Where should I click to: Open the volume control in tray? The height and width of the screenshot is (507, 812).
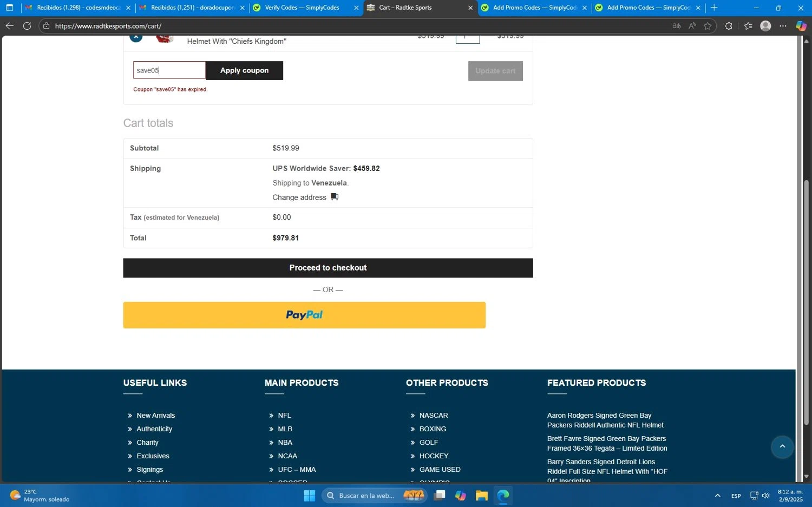(x=765, y=496)
